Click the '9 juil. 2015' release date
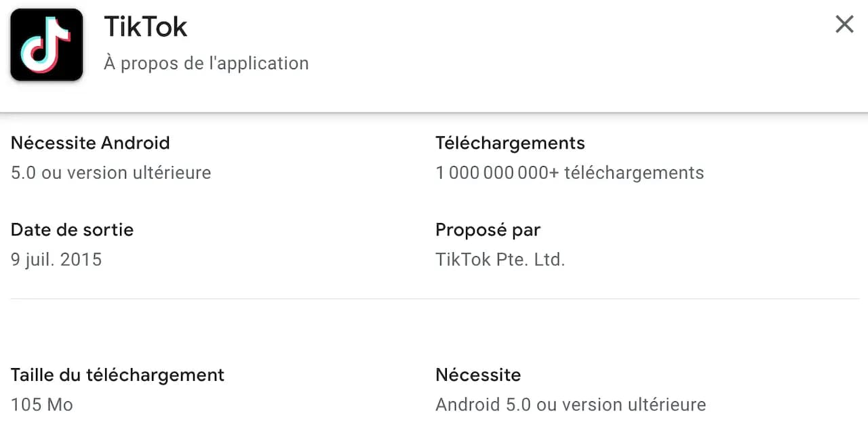The height and width of the screenshot is (425, 868). click(56, 260)
